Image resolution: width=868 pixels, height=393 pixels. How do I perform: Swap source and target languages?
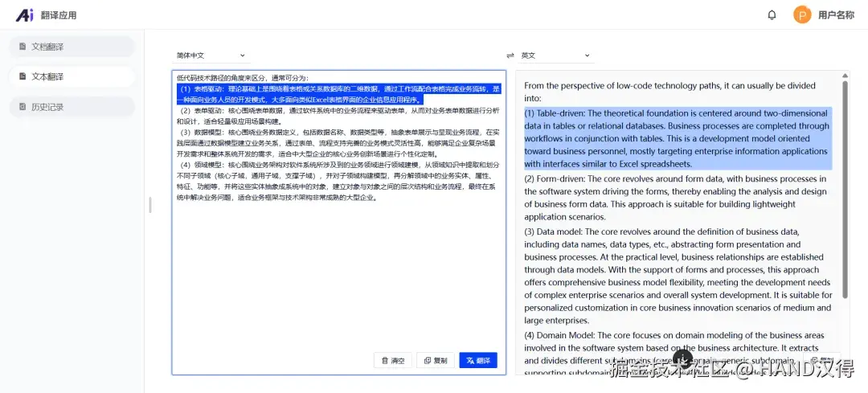[510, 55]
